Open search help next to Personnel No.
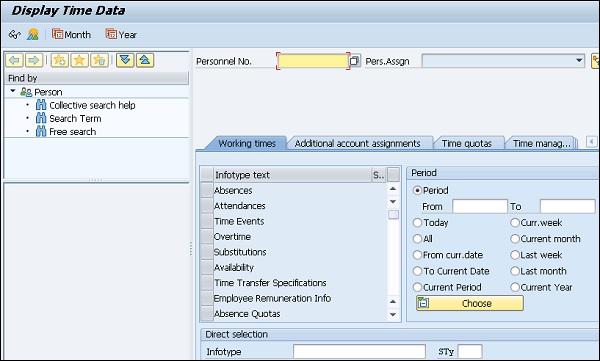Viewport: 600px width, 361px height. click(354, 61)
